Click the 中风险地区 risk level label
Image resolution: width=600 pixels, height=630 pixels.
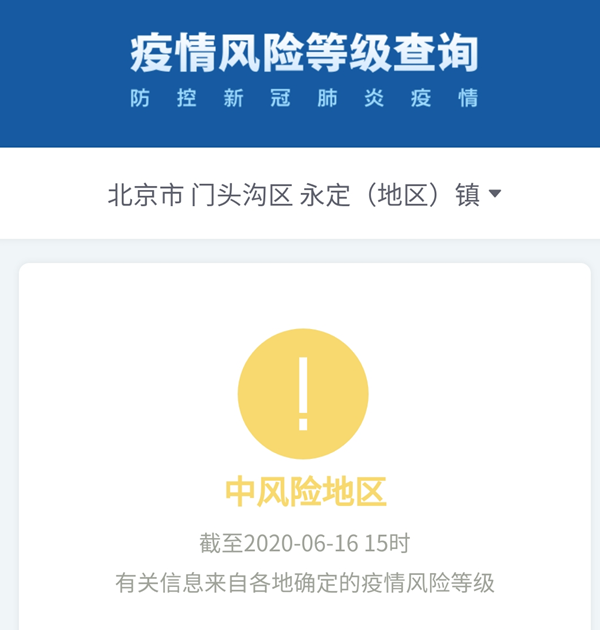305,491
